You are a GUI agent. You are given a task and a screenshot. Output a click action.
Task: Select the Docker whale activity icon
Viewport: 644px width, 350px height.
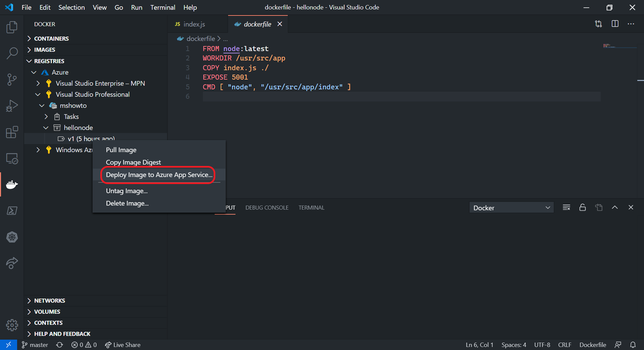coord(12,184)
